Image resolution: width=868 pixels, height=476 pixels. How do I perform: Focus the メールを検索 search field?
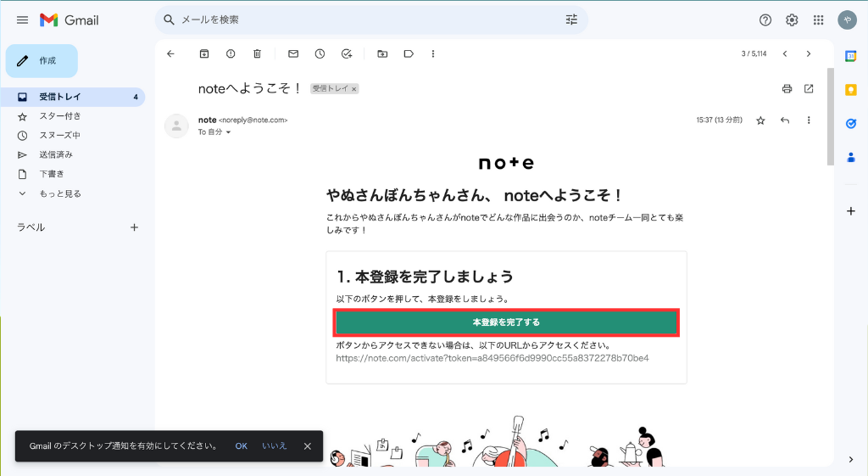point(371,20)
